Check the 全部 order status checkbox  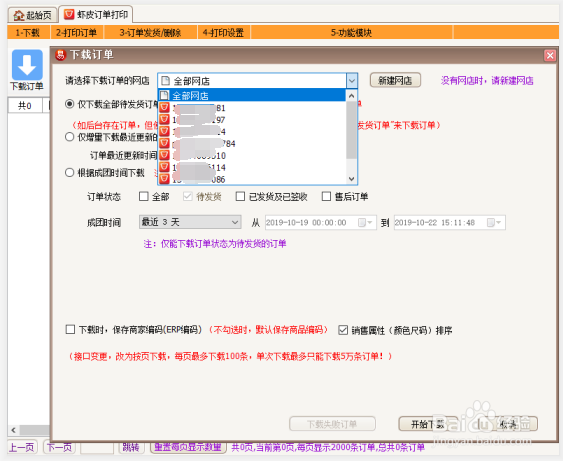[144, 196]
